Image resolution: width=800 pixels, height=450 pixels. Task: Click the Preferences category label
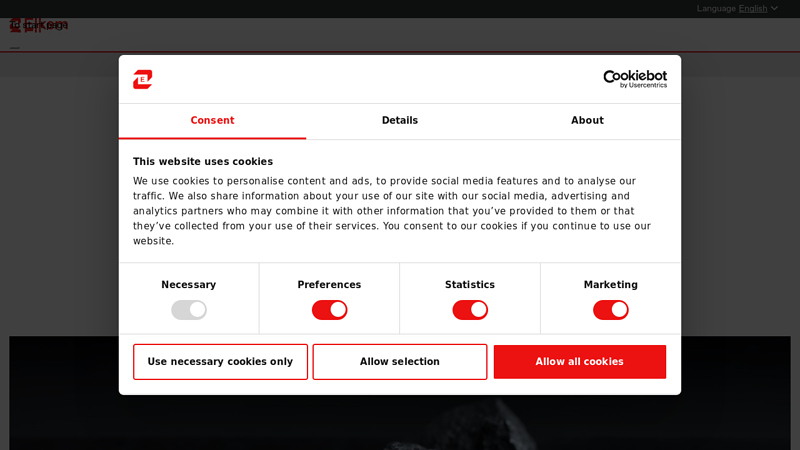tap(330, 285)
